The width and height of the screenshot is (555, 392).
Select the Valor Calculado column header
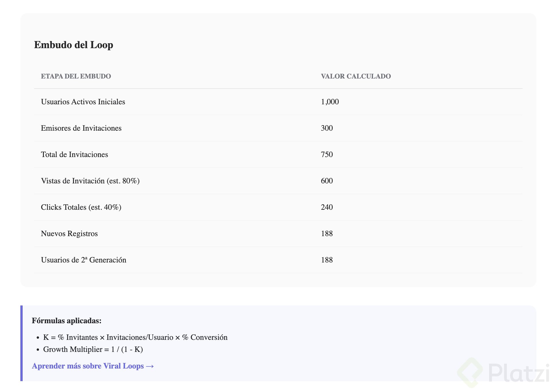tap(356, 76)
